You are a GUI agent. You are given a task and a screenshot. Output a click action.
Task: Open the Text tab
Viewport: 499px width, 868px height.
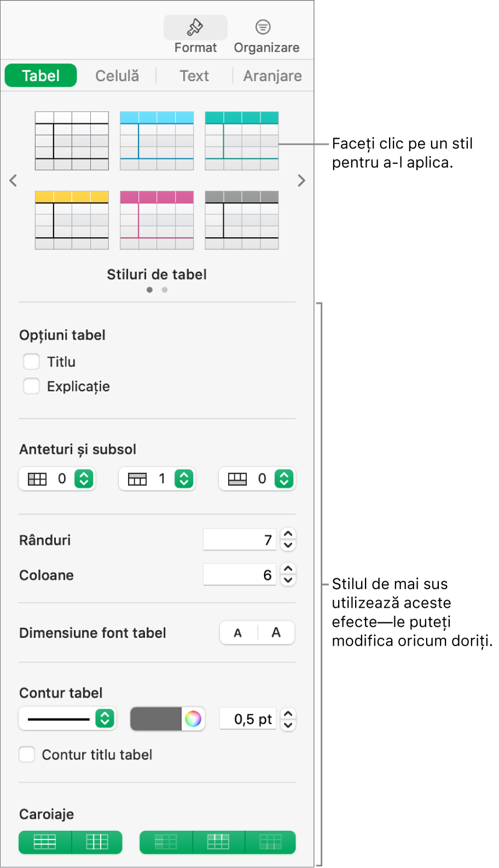click(x=194, y=76)
